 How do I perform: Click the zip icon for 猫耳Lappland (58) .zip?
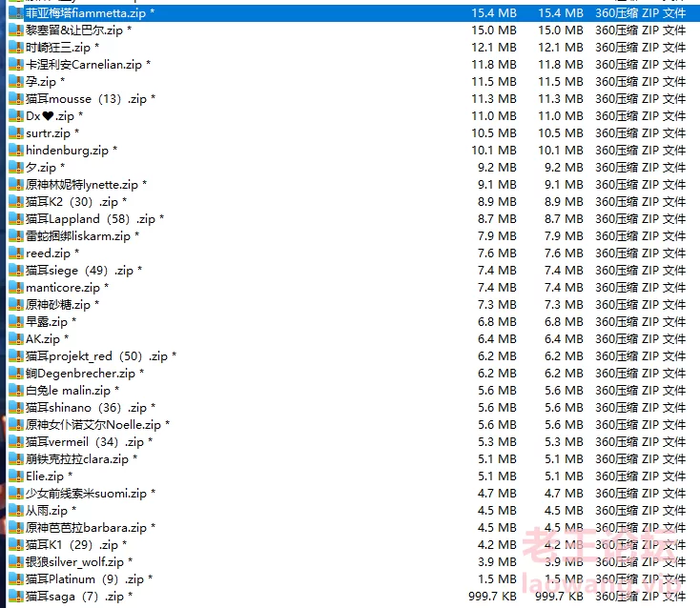[x=16, y=219]
